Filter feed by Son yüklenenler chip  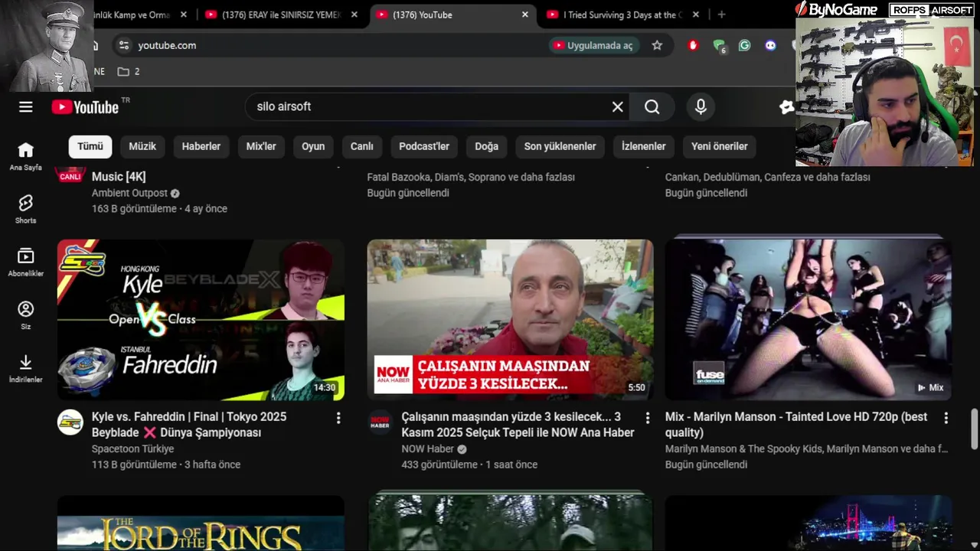click(x=560, y=146)
